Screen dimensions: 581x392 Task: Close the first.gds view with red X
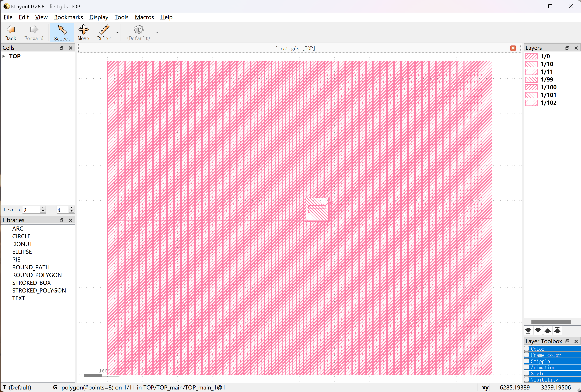point(513,48)
